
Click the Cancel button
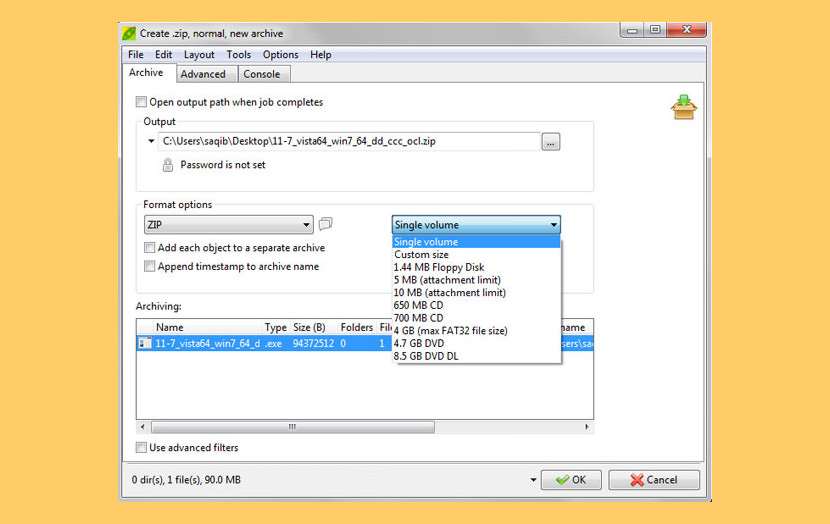654,480
